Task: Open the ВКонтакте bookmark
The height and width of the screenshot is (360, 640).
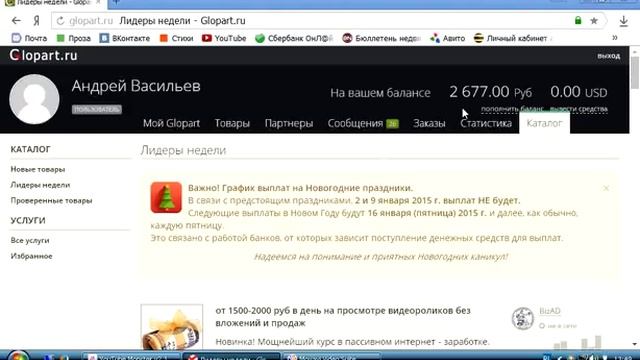Action: click(125, 38)
